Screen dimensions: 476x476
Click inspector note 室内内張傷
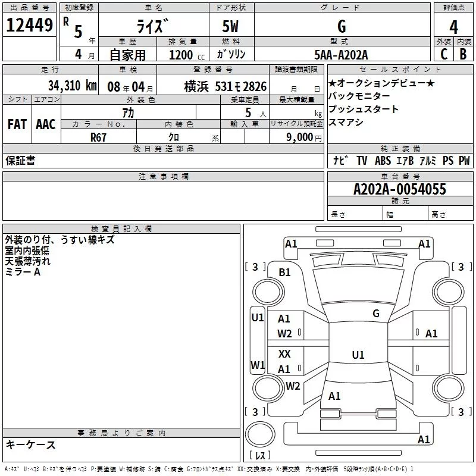(x=27, y=250)
